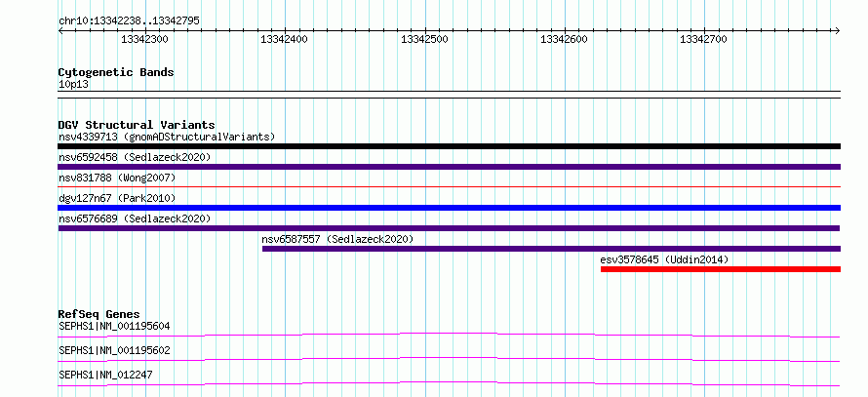The width and height of the screenshot is (868, 397).
Task: Open the dgv127n67 Park2010 label
Action: click(116, 198)
